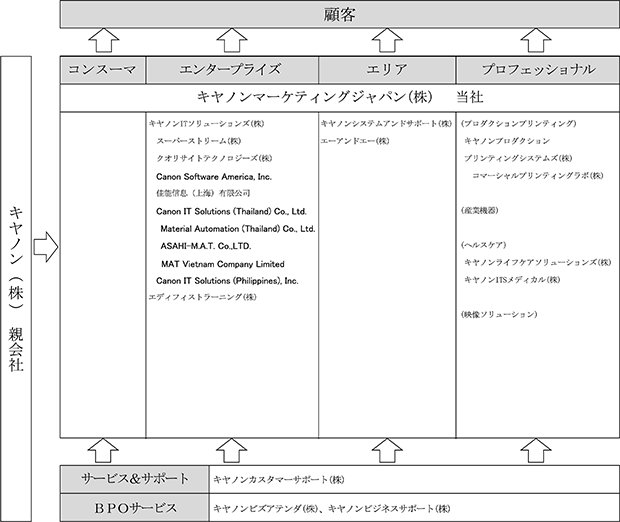Image resolution: width=620 pixels, height=522 pixels.
Task: Click エディフィストラーニング(株) entry
Action: 202,297
